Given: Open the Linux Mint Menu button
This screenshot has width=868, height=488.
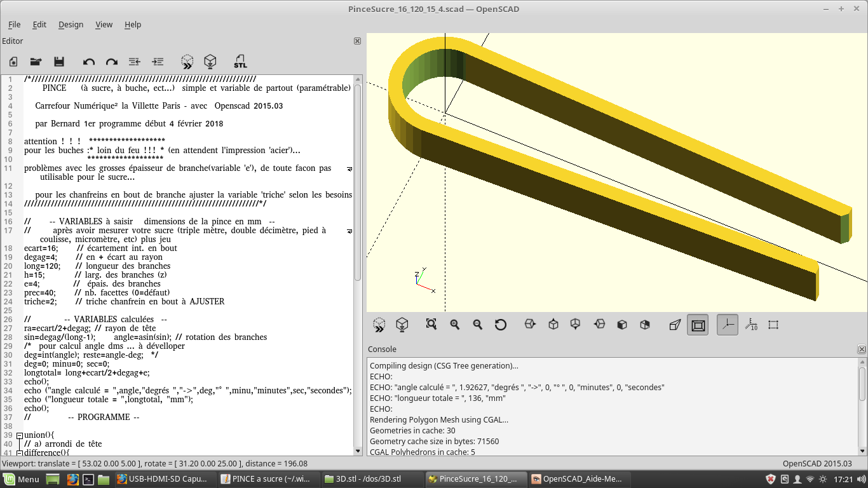Looking at the screenshot, I should click(x=22, y=479).
